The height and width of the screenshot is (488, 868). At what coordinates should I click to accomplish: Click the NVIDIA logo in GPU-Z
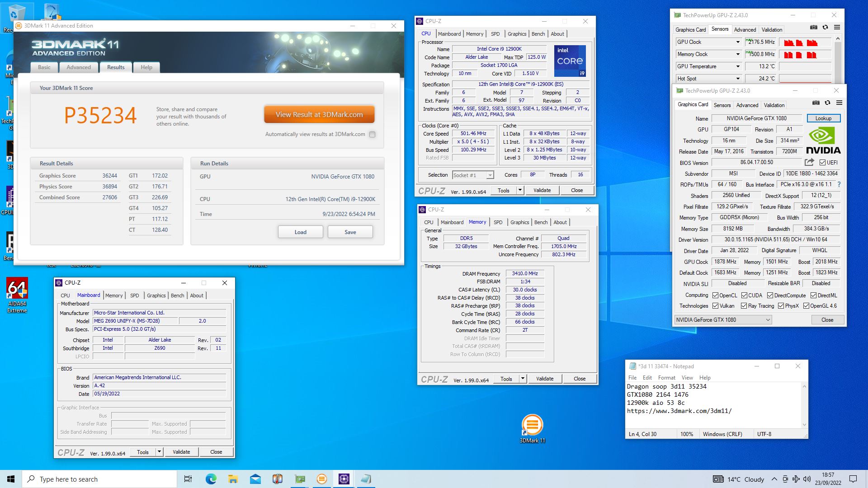823,141
